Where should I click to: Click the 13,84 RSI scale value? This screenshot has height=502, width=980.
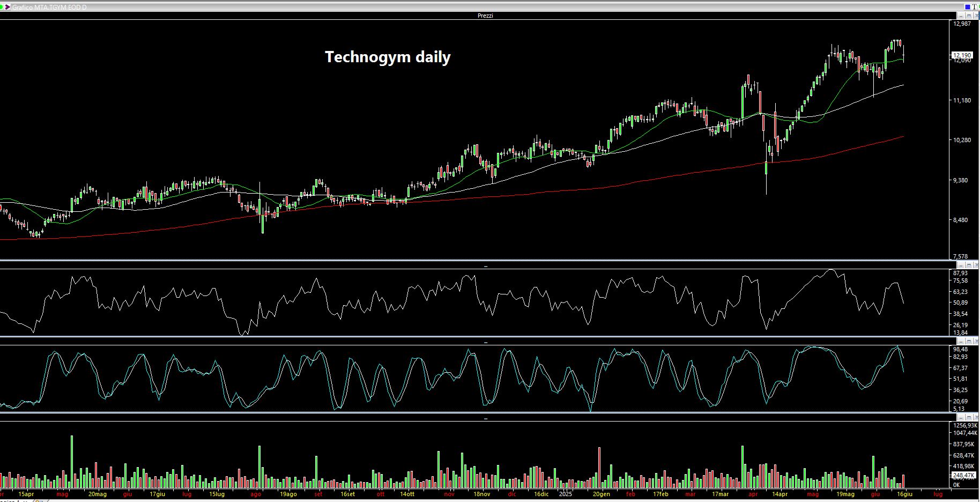click(x=960, y=333)
